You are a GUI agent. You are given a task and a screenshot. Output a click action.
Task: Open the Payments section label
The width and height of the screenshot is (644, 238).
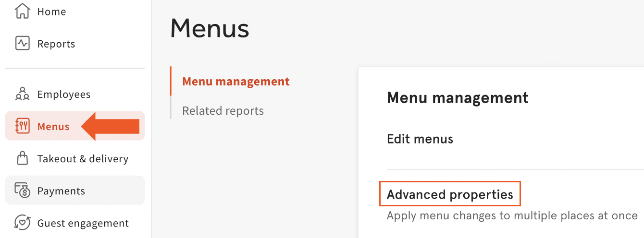coord(61,191)
